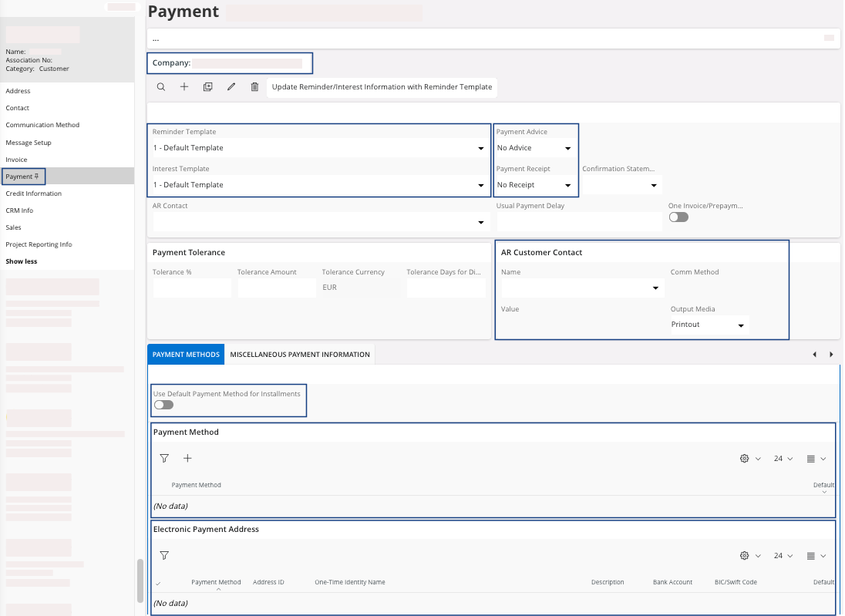Viewport: 845px width, 616px height.
Task: Click the pencil edit icon
Action: coord(231,87)
